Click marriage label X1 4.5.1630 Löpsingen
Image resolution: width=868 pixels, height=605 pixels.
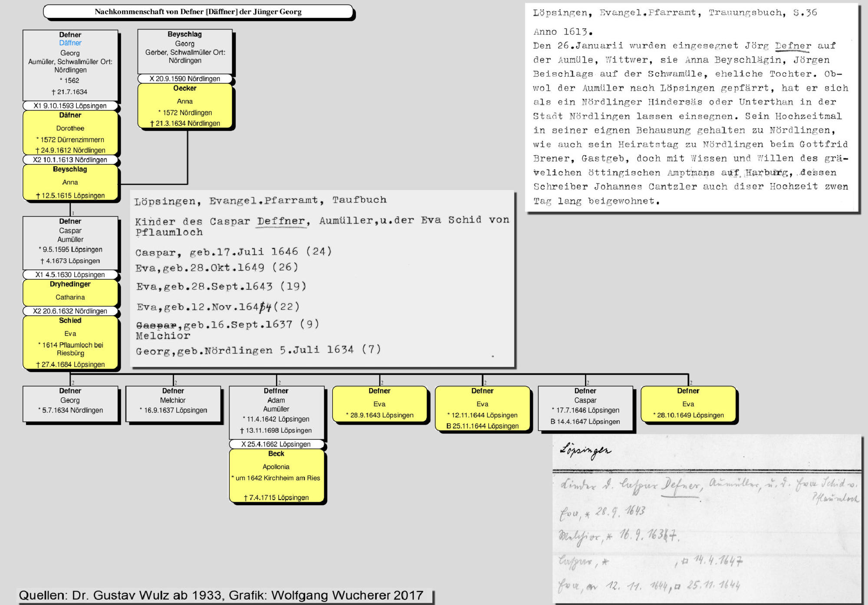click(70, 275)
